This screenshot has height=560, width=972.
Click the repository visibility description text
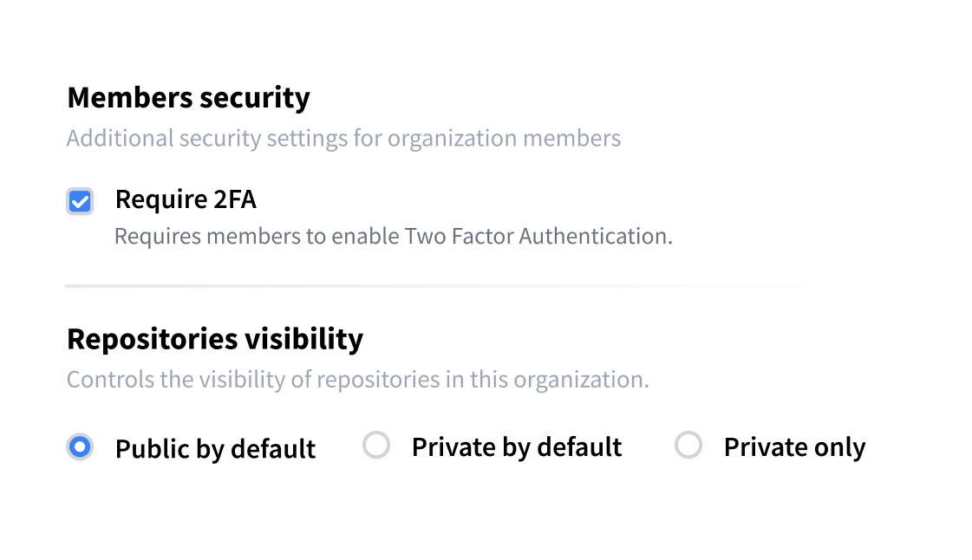click(359, 379)
